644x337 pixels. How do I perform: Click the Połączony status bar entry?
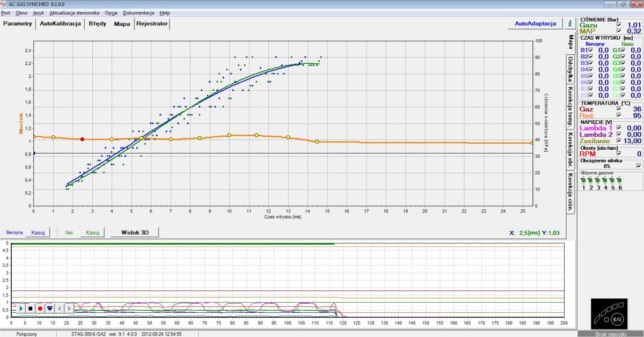27,333
